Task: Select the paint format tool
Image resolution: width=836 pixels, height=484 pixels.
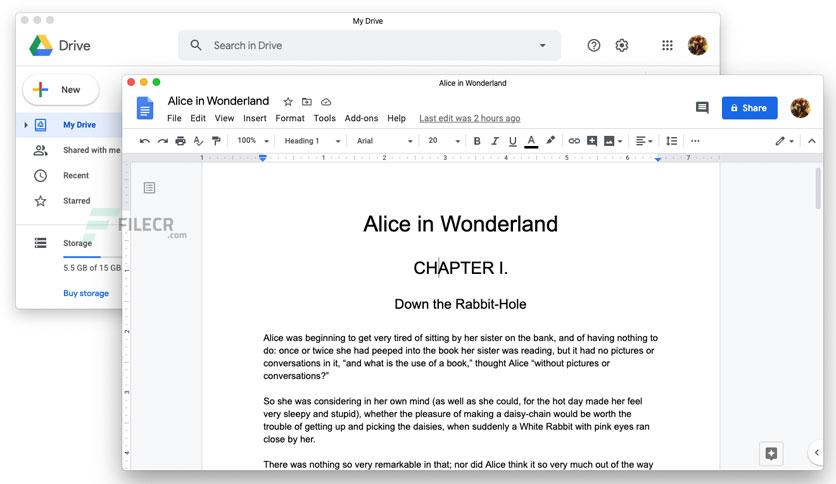Action: (216, 141)
